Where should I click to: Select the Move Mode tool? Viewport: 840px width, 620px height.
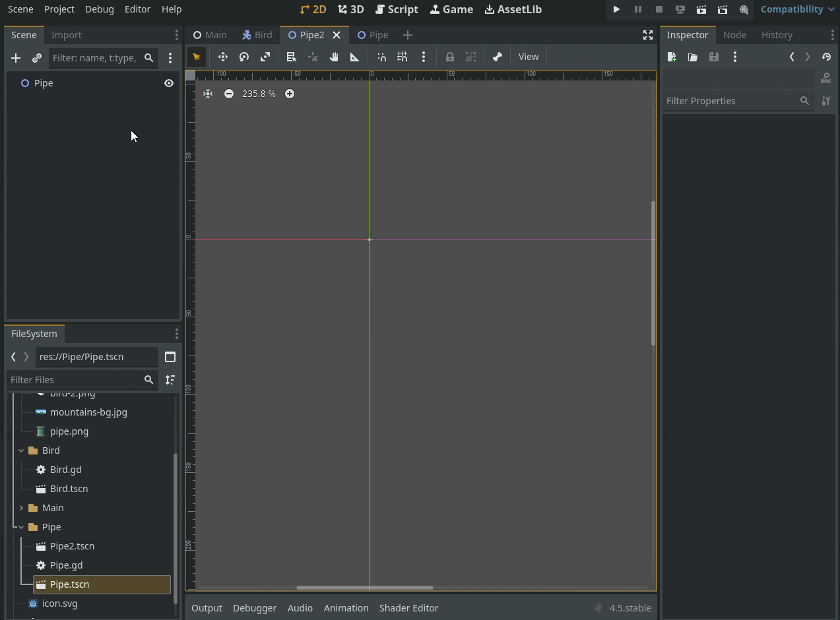(223, 57)
